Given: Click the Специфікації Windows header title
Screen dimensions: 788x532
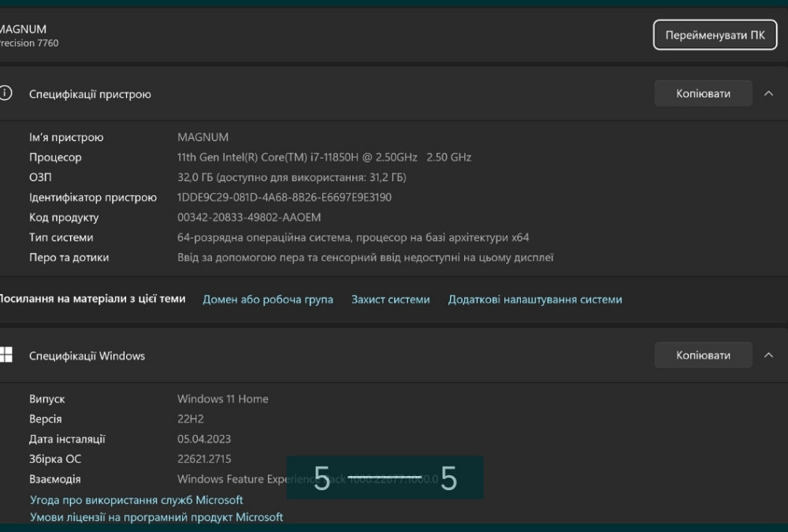Looking at the screenshot, I should coord(87,356).
